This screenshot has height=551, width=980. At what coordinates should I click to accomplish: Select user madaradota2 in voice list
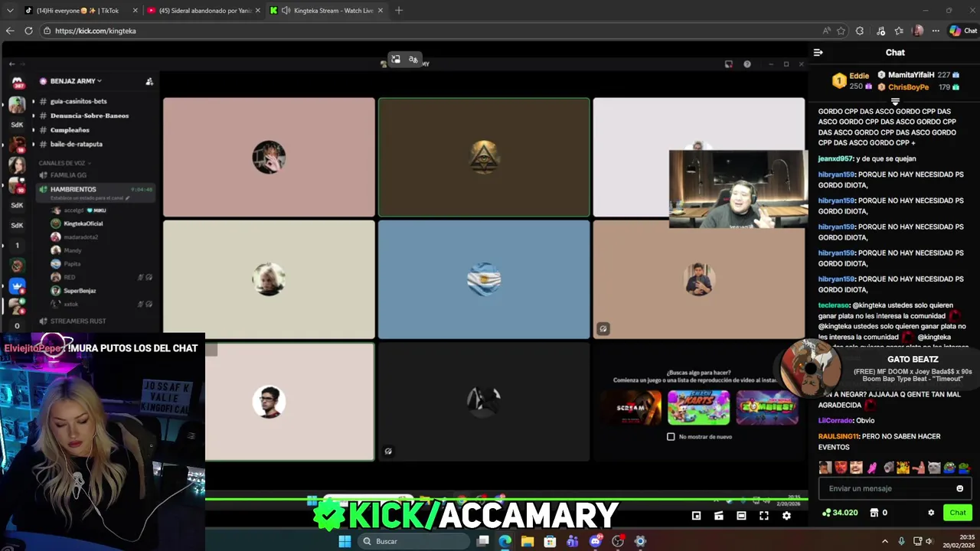80,237
